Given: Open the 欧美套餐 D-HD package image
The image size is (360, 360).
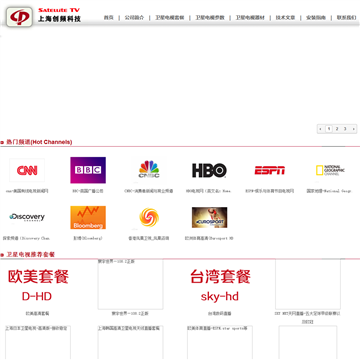Looking at the screenshot, I should (x=38, y=284).
